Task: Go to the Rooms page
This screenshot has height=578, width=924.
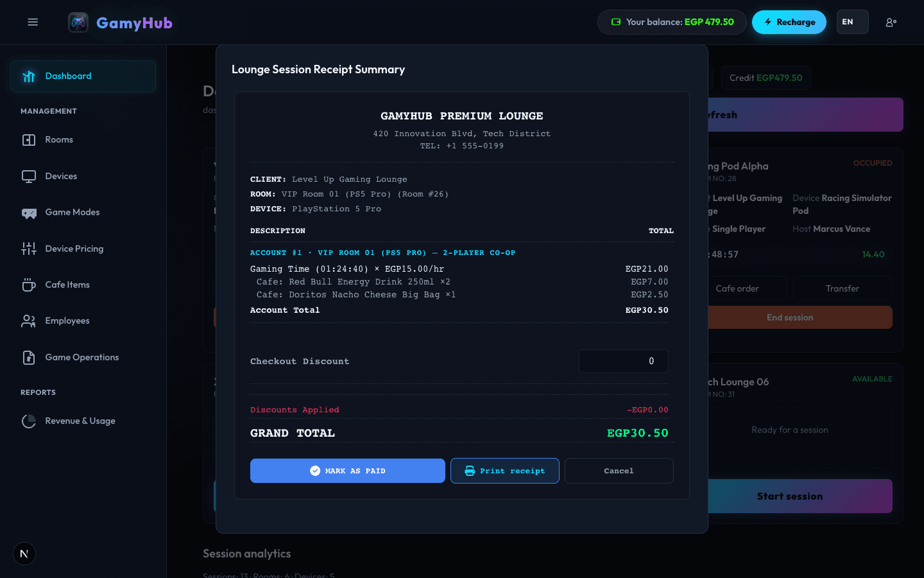Action: [83, 140]
